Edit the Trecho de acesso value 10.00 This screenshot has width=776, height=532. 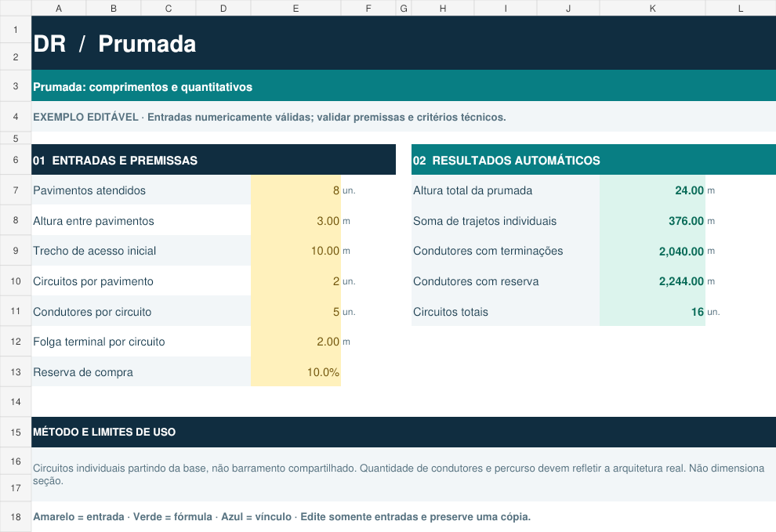(296, 251)
